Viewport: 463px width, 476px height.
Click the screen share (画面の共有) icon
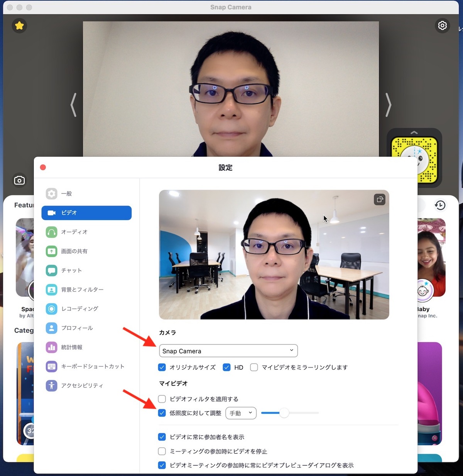coord(51,251)
